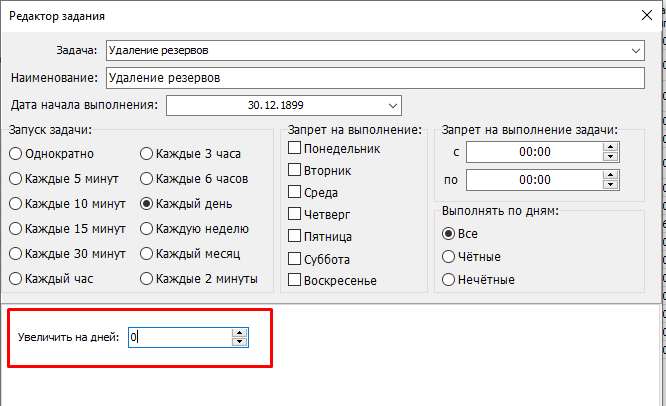
Task: Enable the Среда restriction checkbox
Action: (x=295, y=193)
